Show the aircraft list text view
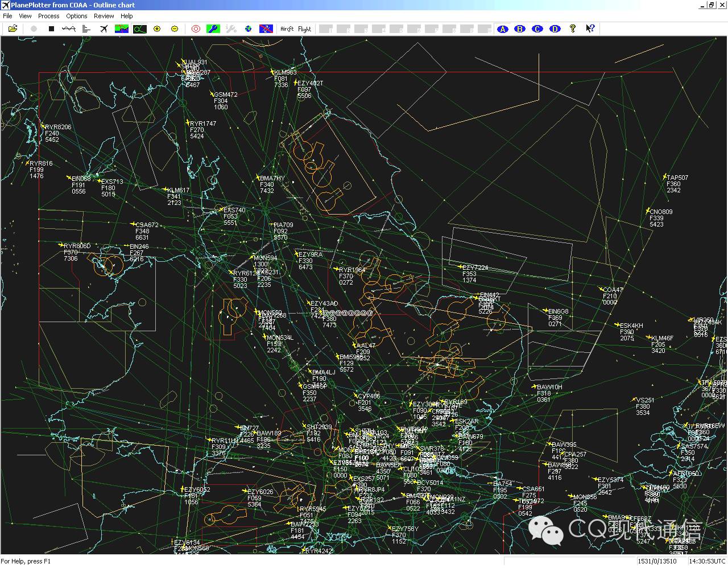This screenshot has width=728, height=568. point(86,28)
